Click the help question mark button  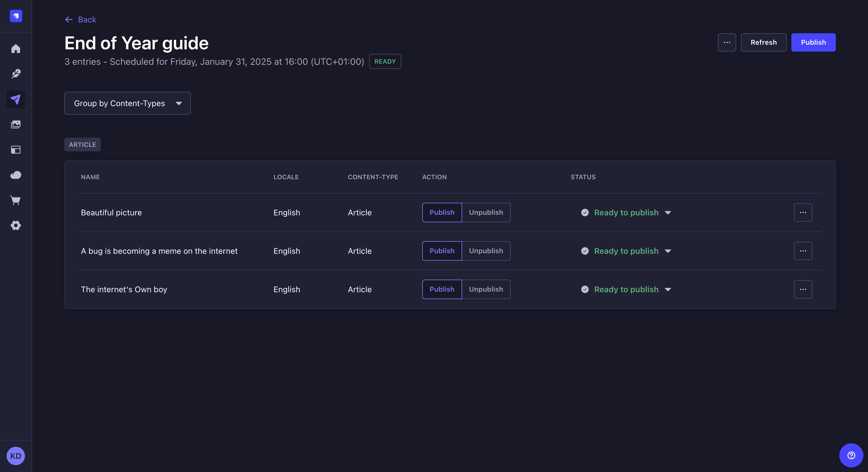pos(851,455)
